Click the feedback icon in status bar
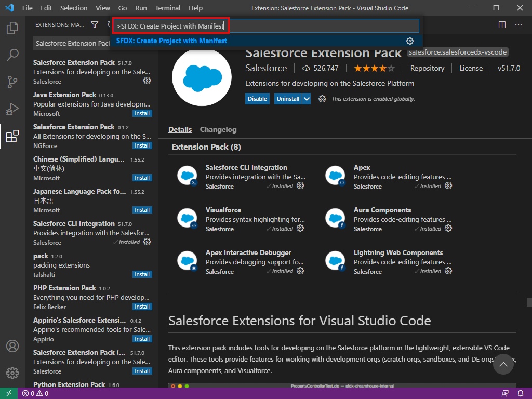The image size is (532, 399). tap(505, 394)
